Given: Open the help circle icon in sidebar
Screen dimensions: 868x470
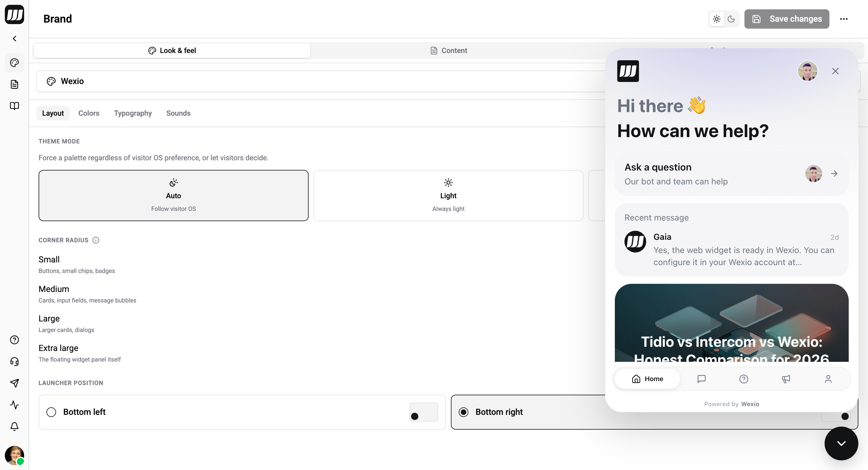Looking at the screenshot, I should coord(14,340).
